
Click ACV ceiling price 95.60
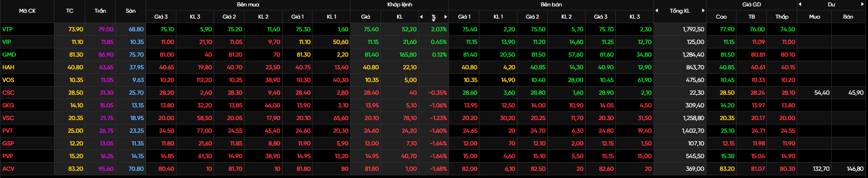106,169
